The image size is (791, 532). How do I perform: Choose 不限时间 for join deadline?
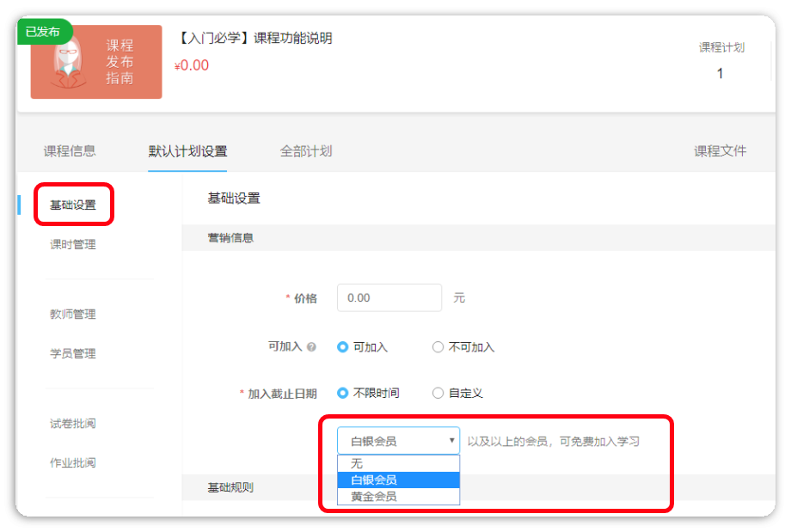click(x=343, y=393)
